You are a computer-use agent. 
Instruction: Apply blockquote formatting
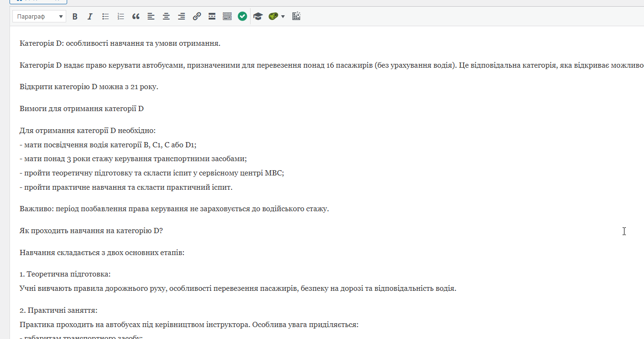pyautogui.click(x=136, y=17)
